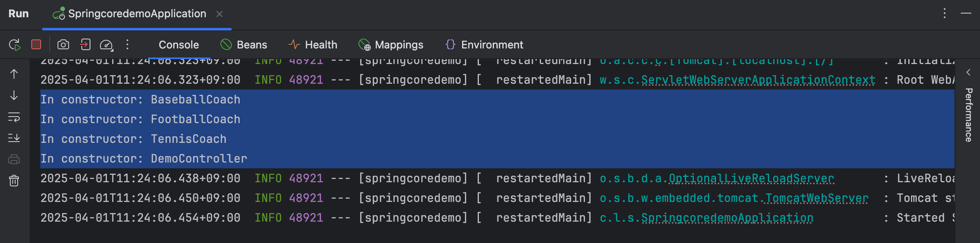Image resolution: width=980 pixels, height=243 pixels.
Task: Click the Exit application icon
Action: pos(85,44)
